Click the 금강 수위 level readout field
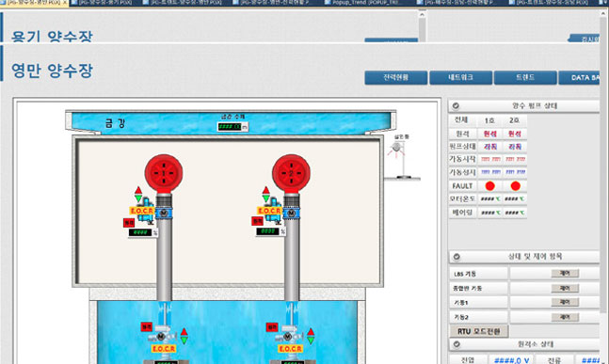The height and width of the screenshot is (364, 609). click(x=230, y=127)
